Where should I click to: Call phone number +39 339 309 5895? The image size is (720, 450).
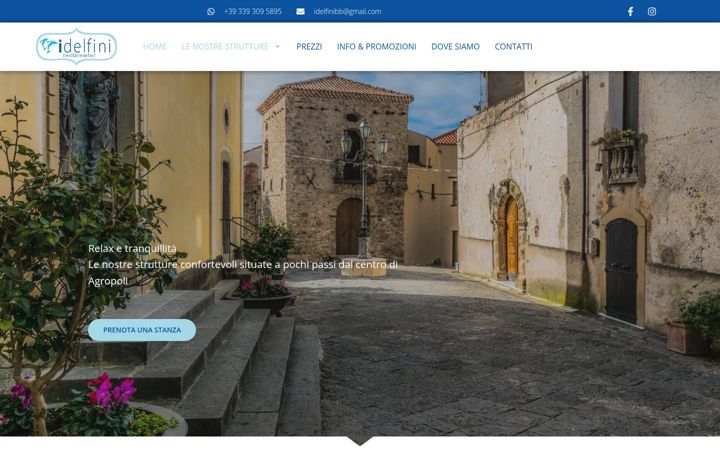click(x=253, y=11)
